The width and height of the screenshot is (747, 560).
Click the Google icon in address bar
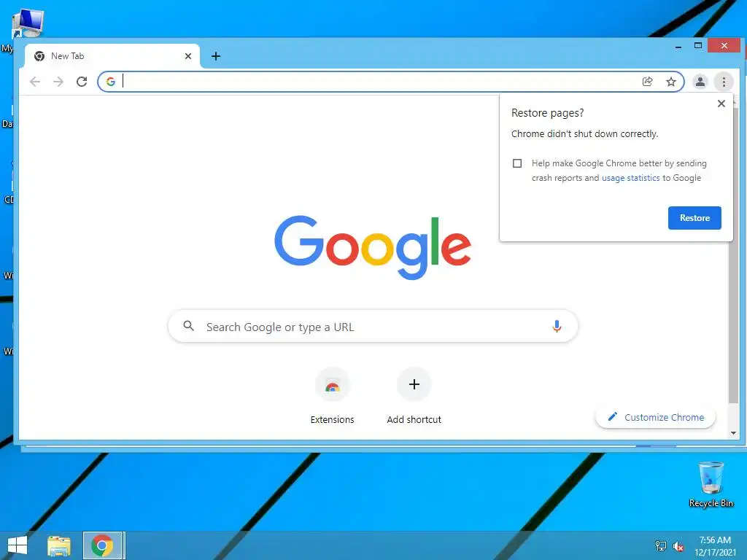[111, 82]
